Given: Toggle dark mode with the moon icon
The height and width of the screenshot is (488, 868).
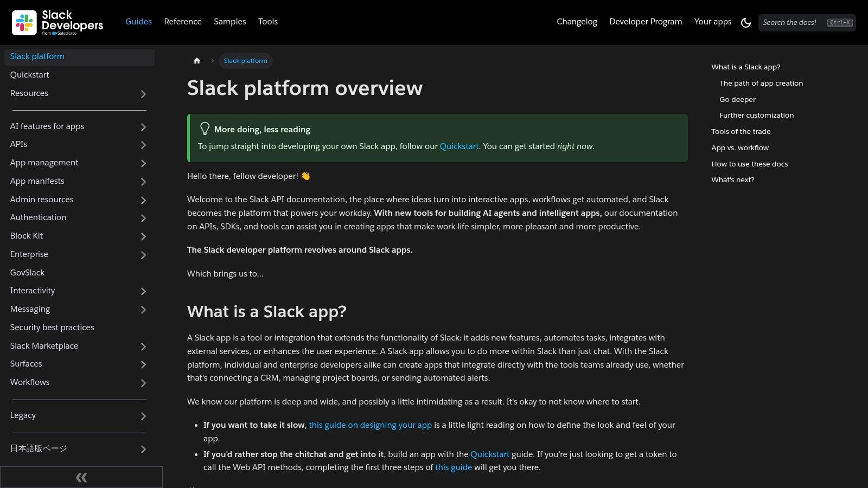Looking at the screenshot, I should 745,23.
